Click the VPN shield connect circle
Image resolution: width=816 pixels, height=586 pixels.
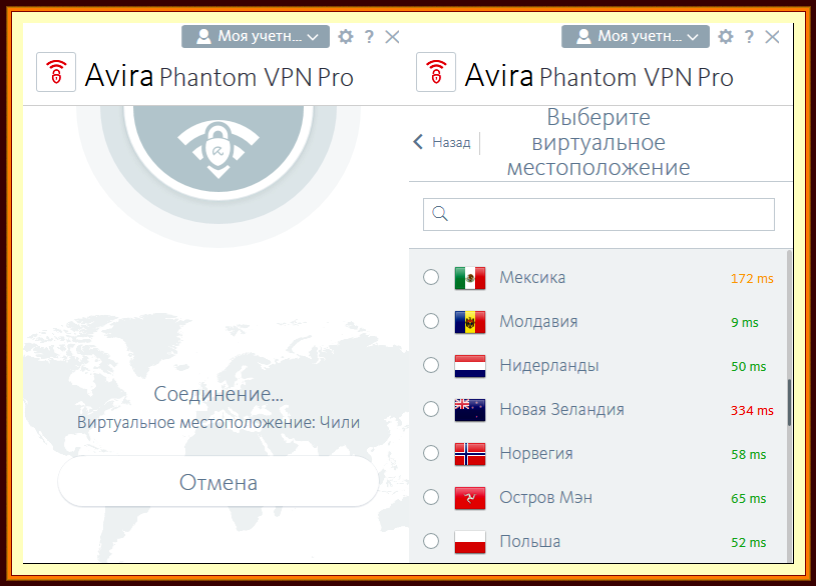point(219,148)
